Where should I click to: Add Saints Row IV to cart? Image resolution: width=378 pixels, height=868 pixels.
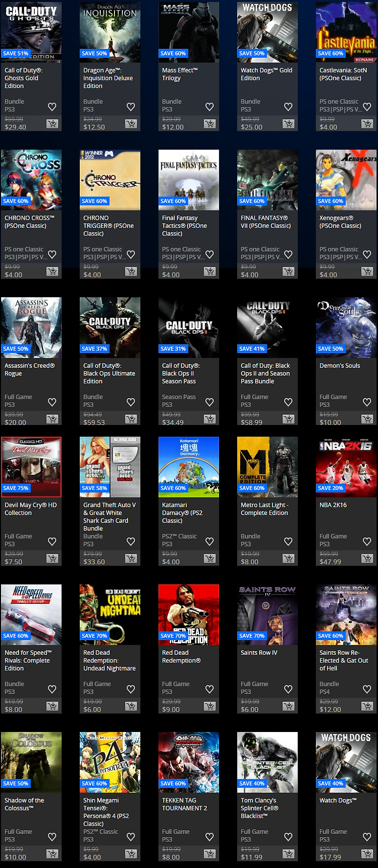pos(289,706)
